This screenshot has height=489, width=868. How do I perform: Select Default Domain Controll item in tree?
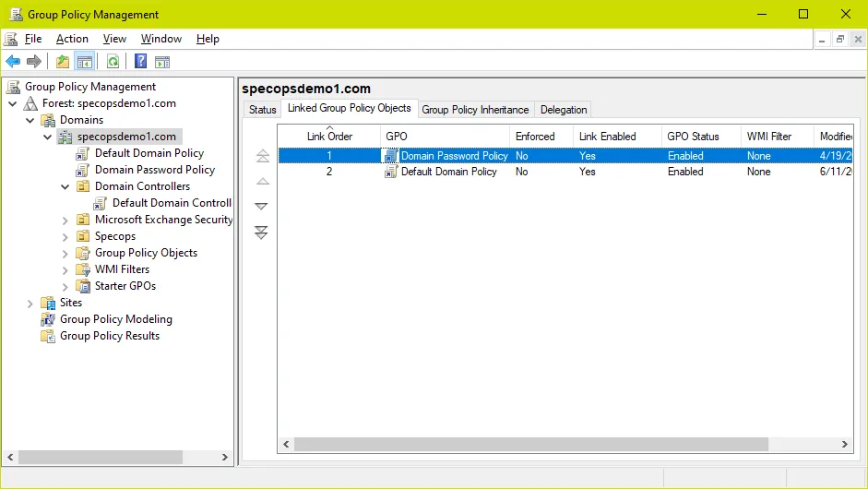click(172, 203)
